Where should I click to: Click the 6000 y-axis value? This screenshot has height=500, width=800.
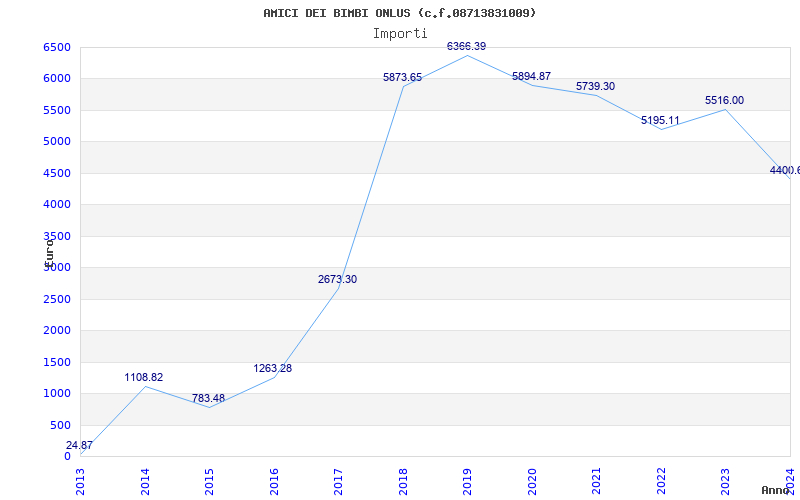pyautogui.click(x=57, y=79)
